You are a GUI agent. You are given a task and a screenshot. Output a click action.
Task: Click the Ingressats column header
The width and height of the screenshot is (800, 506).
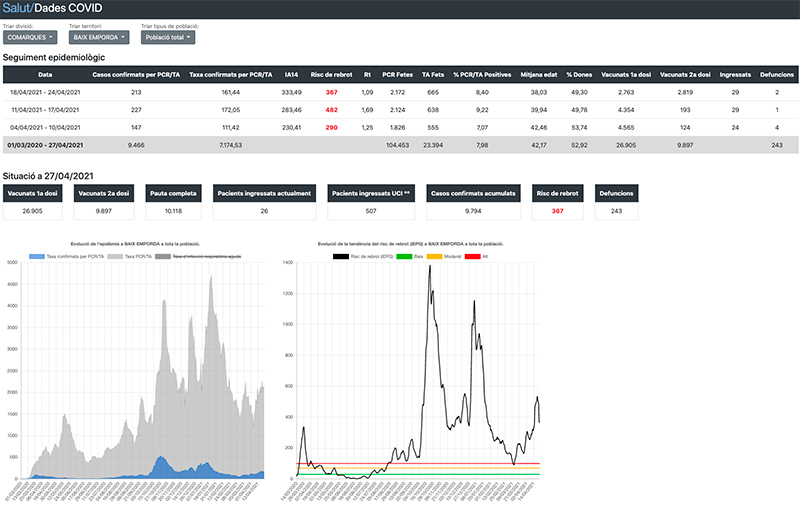[735, 74]
